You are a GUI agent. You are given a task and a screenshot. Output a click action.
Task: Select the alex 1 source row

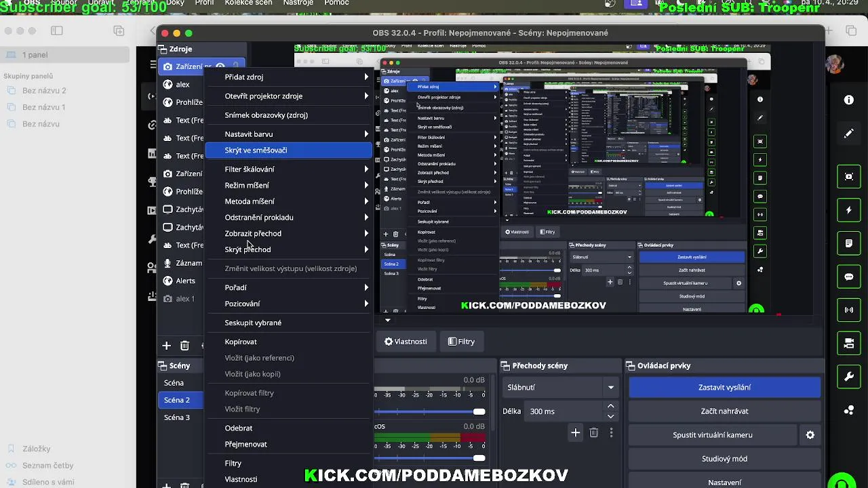[181, 298]
